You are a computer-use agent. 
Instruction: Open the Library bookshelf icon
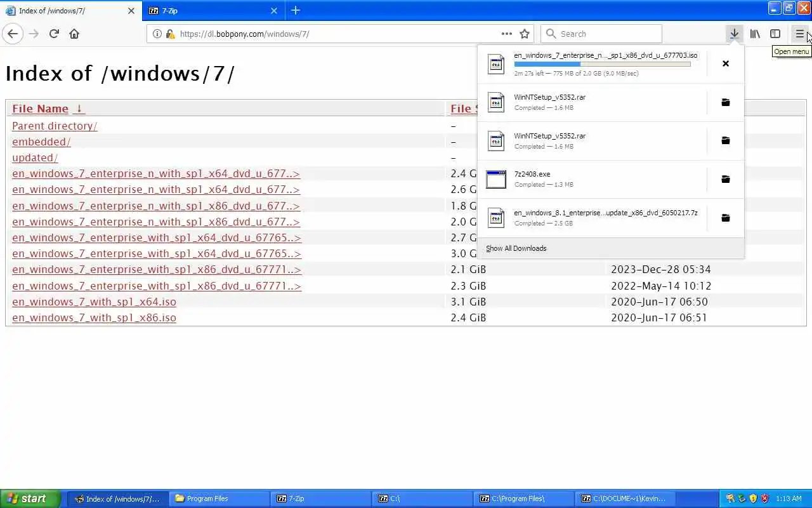point(755,34)
